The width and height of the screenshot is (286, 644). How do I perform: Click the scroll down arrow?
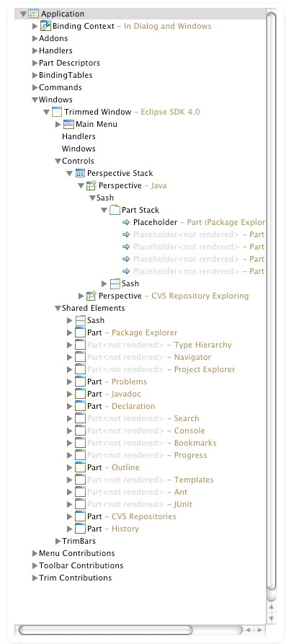pyautogui.click(x=271, y=619)
